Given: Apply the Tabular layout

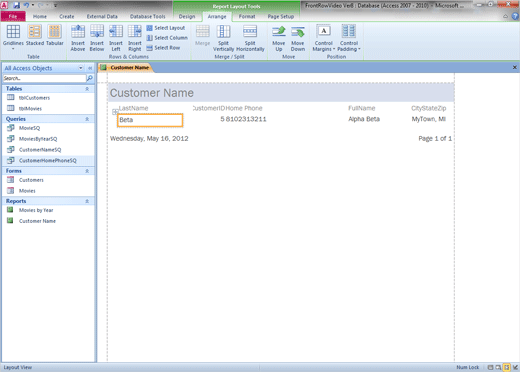Looking at the screenshot, I should [x=55, y=35].
